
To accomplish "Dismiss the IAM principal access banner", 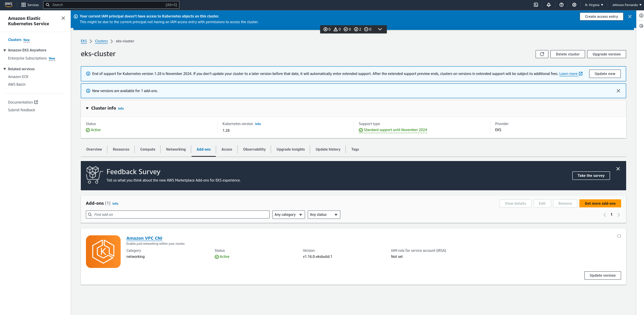I will (x=630, y=16).
